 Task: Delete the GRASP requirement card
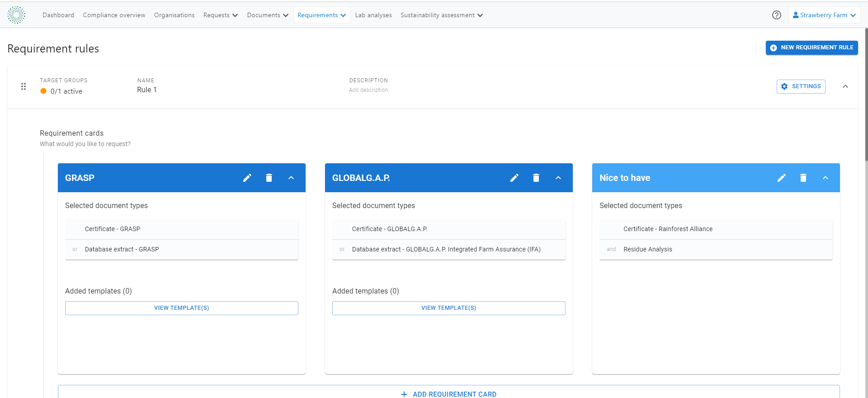pos(269,178)
